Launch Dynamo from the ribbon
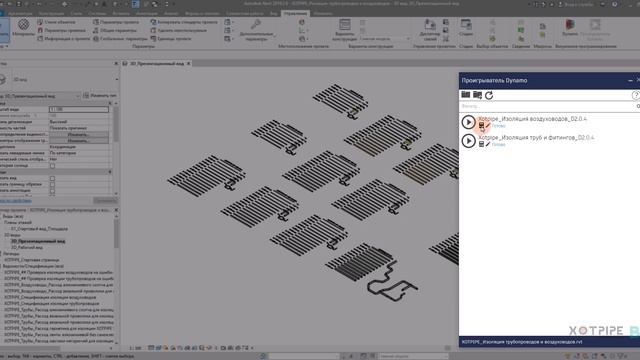640x360 pixels. (x=570, y=28)
